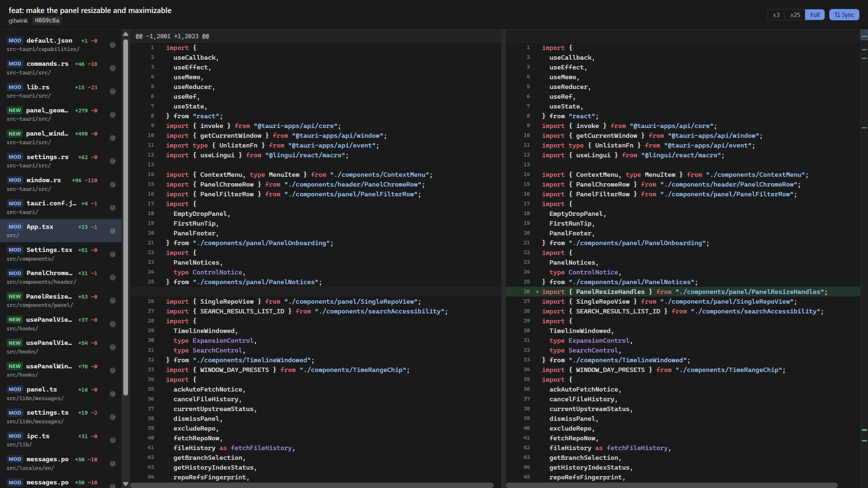Screen dimensions: 868x488
Task: Open the new panel_wind file
Action: click(61, 138)
